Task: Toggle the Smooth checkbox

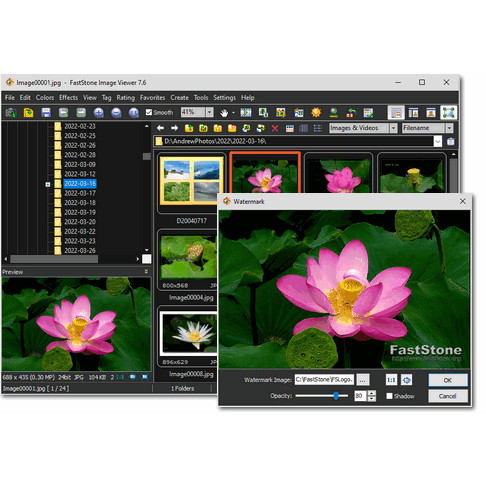Action: click(149, 112)
